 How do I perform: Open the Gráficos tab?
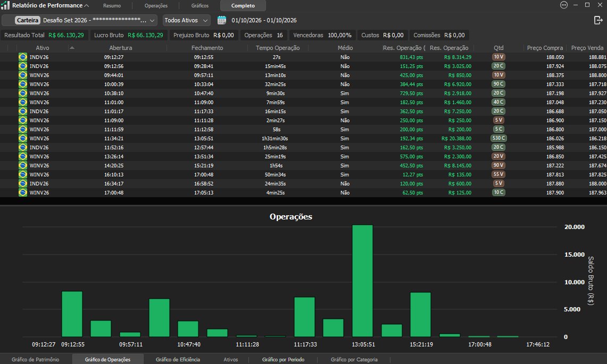(x=199, y=6)
